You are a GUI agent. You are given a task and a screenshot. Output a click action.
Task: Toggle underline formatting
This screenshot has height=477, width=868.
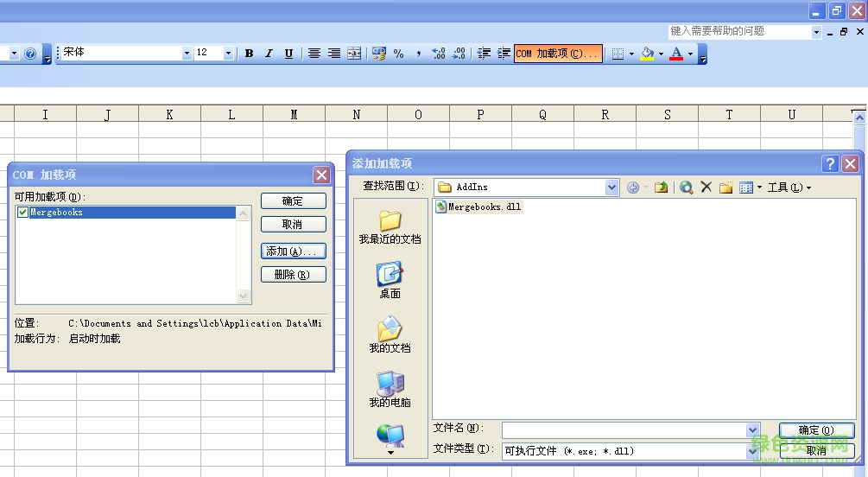point(288,54)
